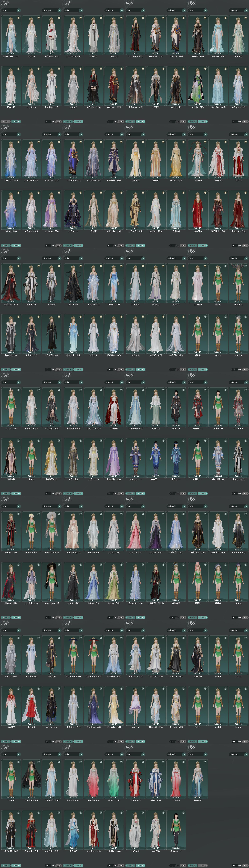
Task: Click corner icon on 夜阑风雨 outfit card
Action: pos(205,638)
